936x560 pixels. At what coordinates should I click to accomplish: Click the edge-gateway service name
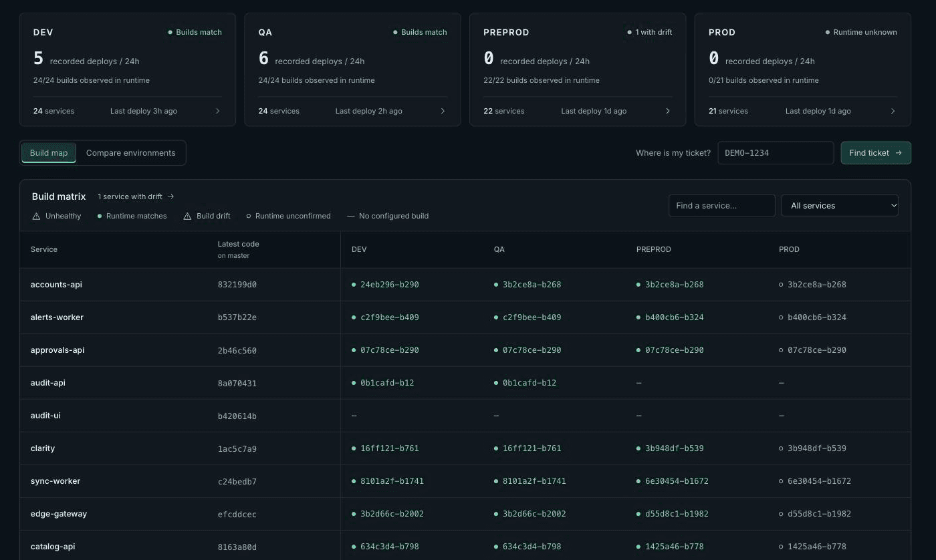(59, 514)
